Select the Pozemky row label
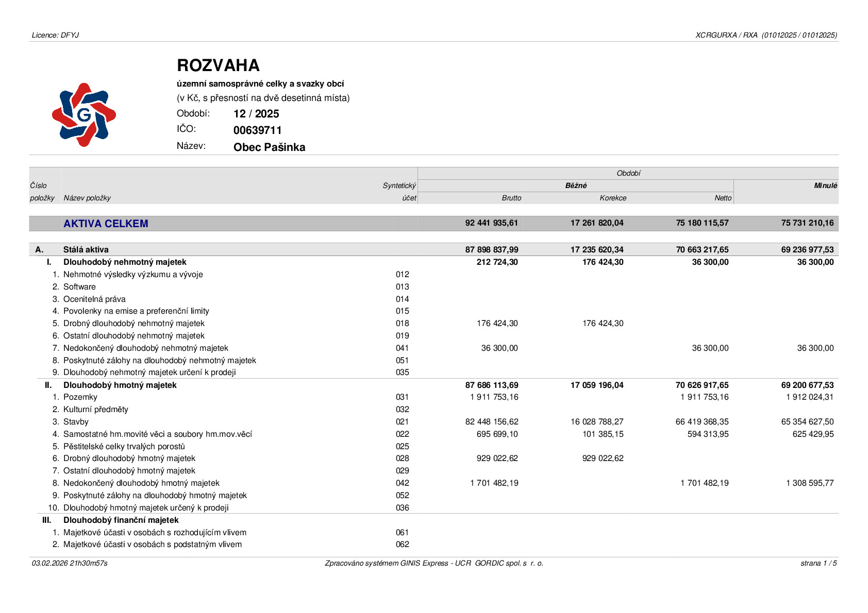This screenshot has width=868, height=613. (80, 397)
